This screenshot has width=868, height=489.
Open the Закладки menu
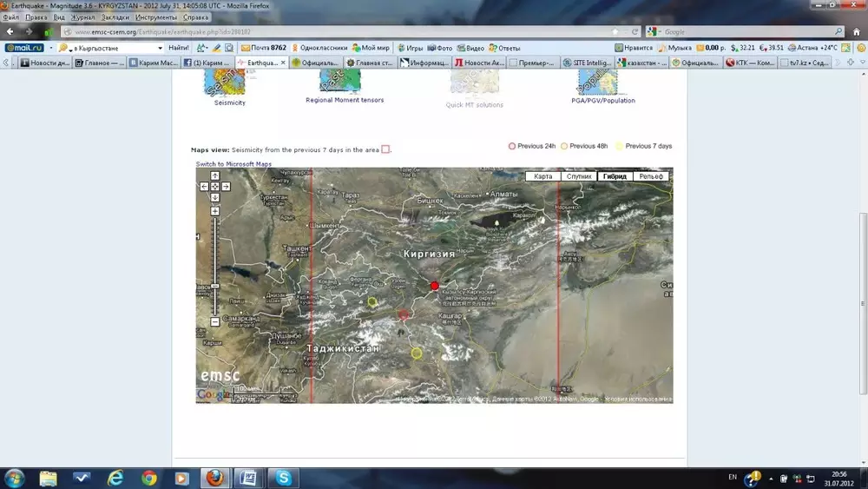114,17
